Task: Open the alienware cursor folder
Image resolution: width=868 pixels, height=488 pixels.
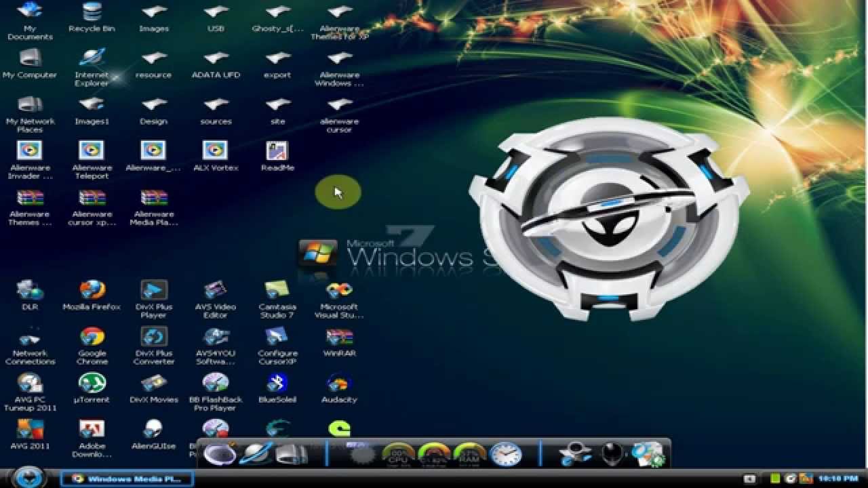Action: (339, 114)
